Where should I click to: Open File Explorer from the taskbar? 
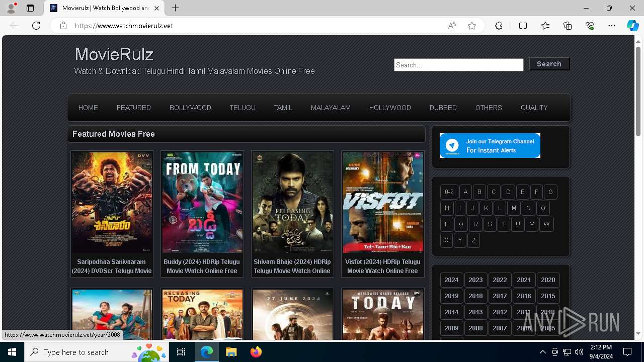click(x=231, y=352)
